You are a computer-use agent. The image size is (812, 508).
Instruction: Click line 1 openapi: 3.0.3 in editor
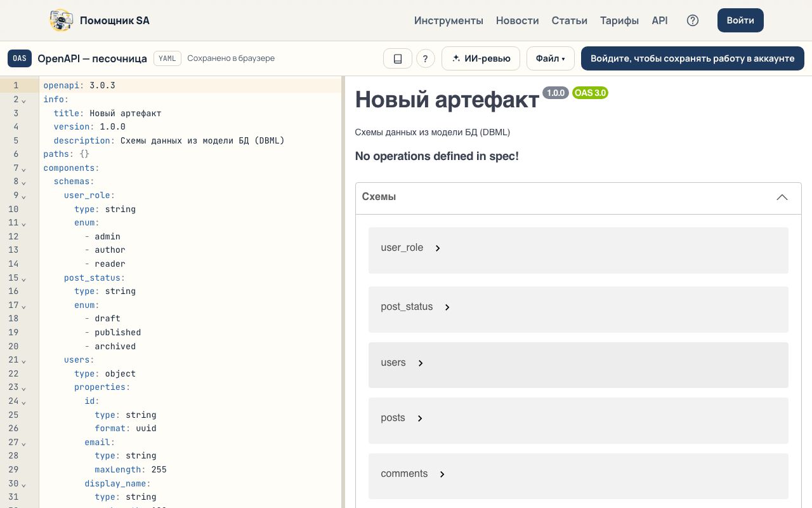click(x=79, y=85)
